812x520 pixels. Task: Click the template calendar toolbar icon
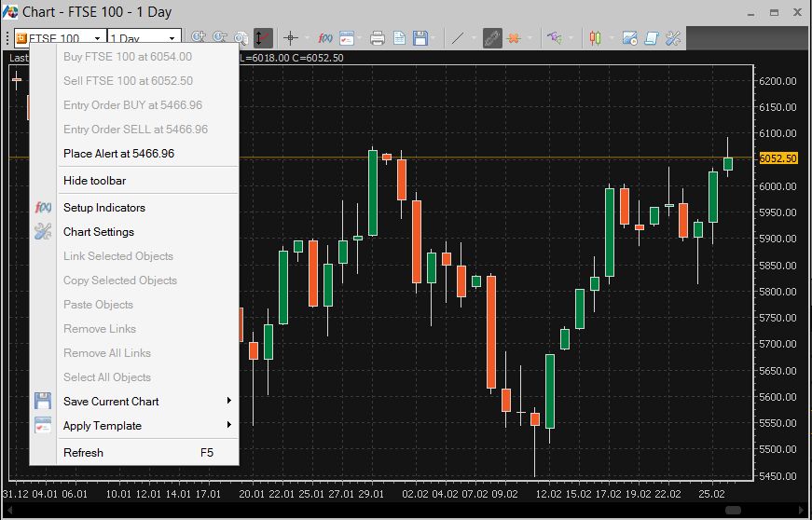pyautogui.click(x=347, y=38)
